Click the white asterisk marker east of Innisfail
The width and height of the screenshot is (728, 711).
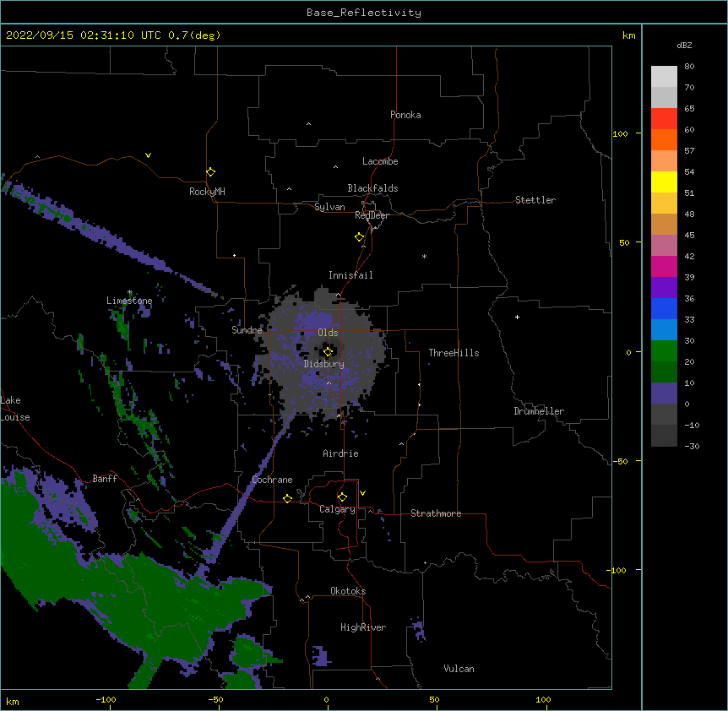tap(424, 256)
